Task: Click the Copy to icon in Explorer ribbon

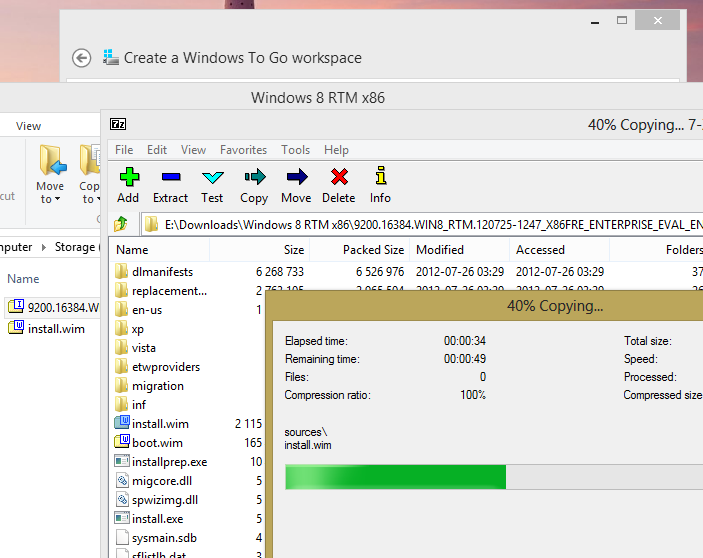Action: (90, 160)
